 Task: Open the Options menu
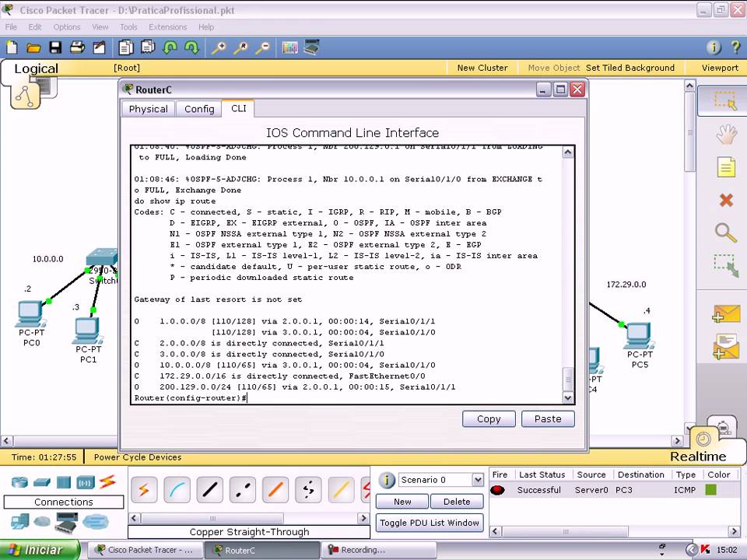(x=67, y=27)
